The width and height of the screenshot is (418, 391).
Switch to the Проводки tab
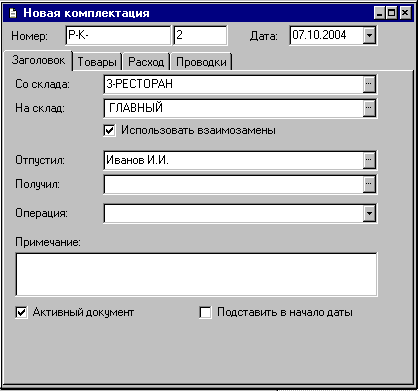pyautogui.click(x=201, y=62)
